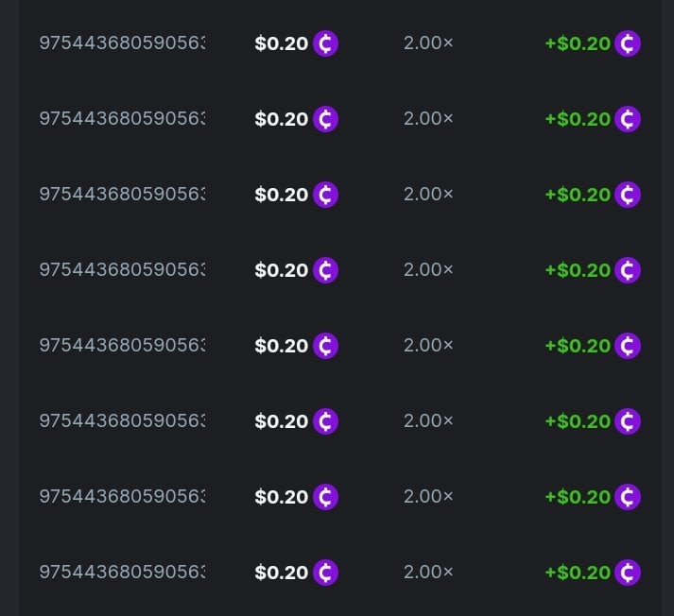Click fourth row's bet amount coin icon
This screenshot has height=616, width=674.
325,270
